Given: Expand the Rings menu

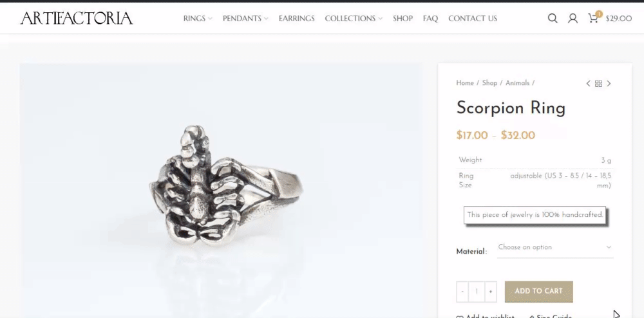Looking at the screenshot, I should (198, 19).
